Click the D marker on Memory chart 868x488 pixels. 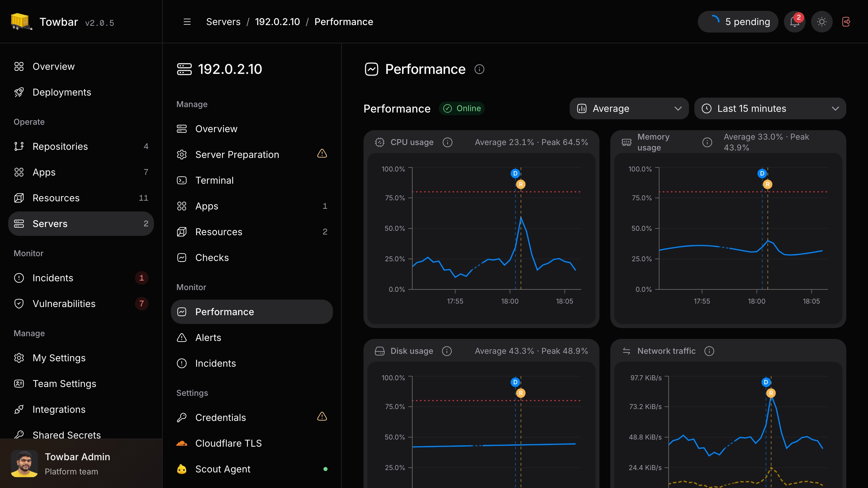click(x=762, y=174)
